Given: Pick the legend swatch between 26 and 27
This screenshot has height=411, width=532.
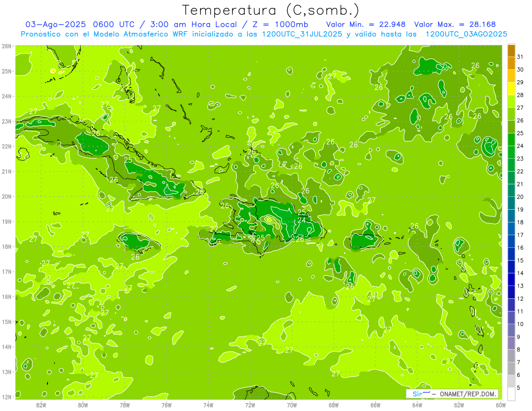Looking at the screenshot, I should click(511, 114).
